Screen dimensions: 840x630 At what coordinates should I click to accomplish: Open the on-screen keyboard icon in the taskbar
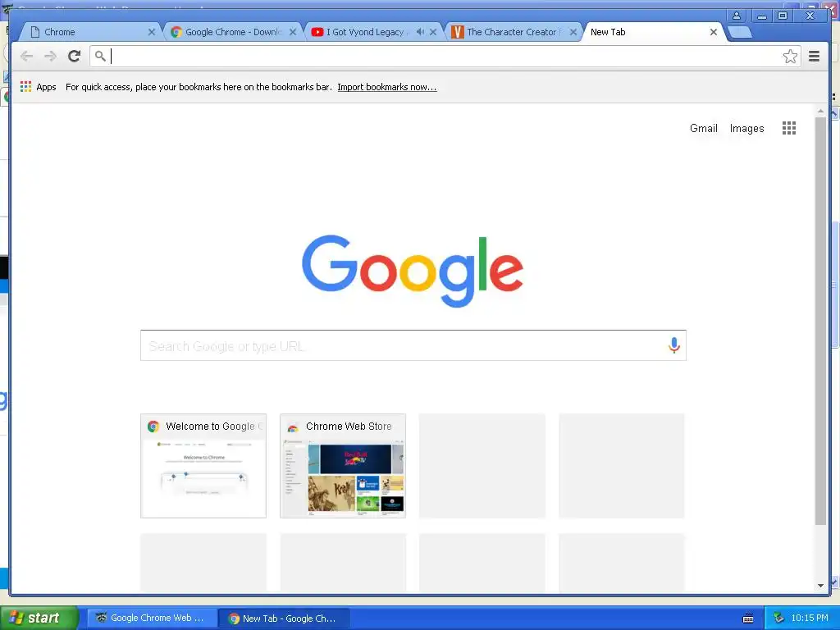(x=748, y=619)
